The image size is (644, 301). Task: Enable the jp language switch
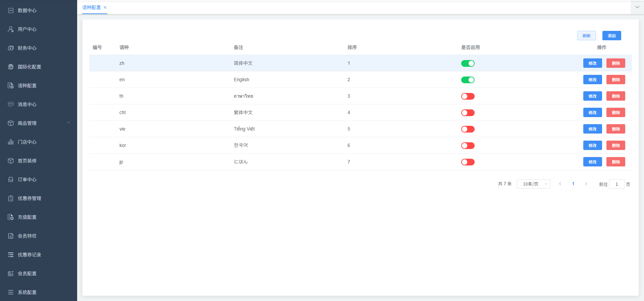[x=468, y=162]
